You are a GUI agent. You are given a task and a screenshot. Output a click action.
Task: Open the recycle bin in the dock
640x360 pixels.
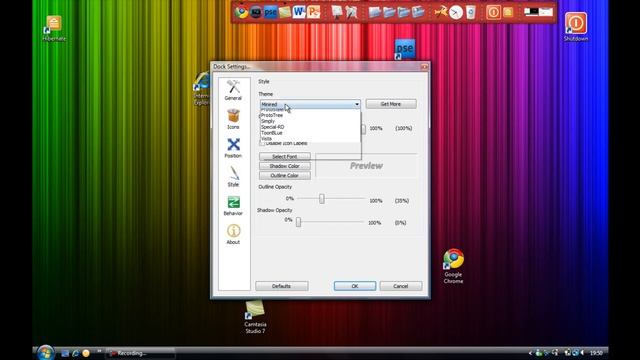pyautogui.click(x=470, y=13)
